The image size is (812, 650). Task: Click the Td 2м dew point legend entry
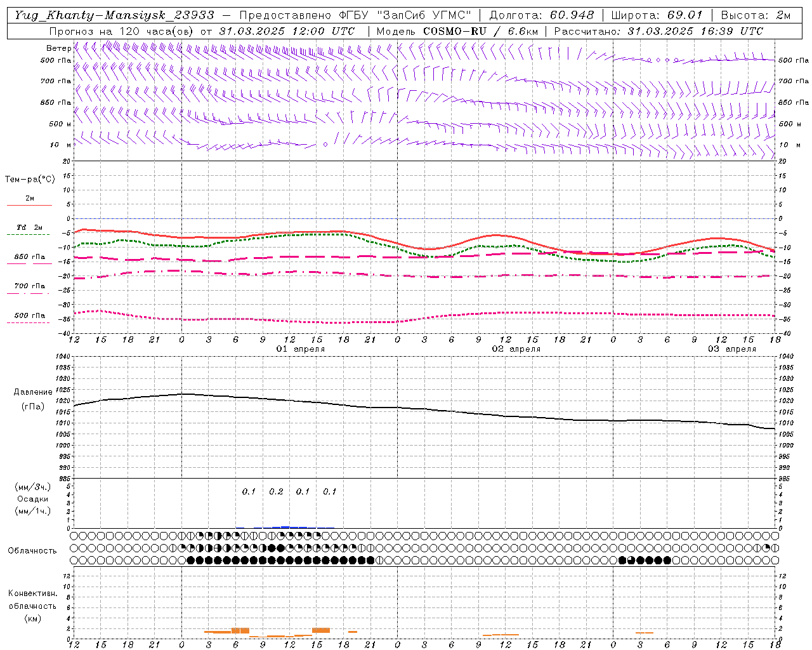point(29,227)
